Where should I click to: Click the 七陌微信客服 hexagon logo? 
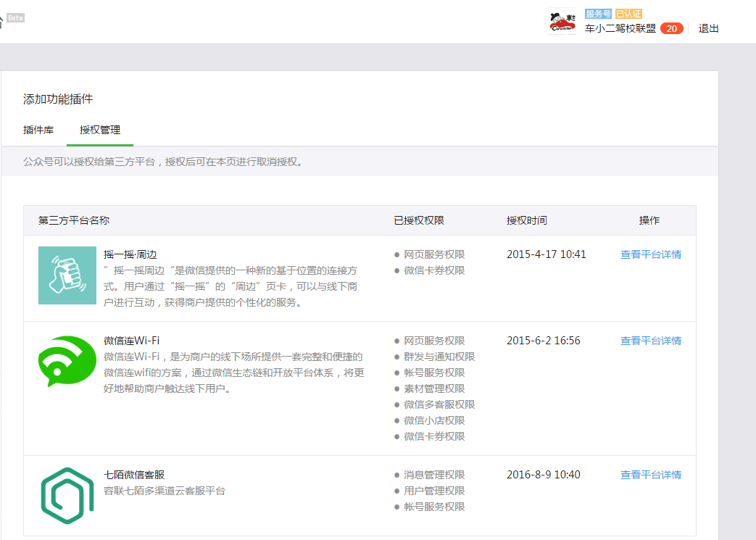pyautogui.click(x=67, y=496)
